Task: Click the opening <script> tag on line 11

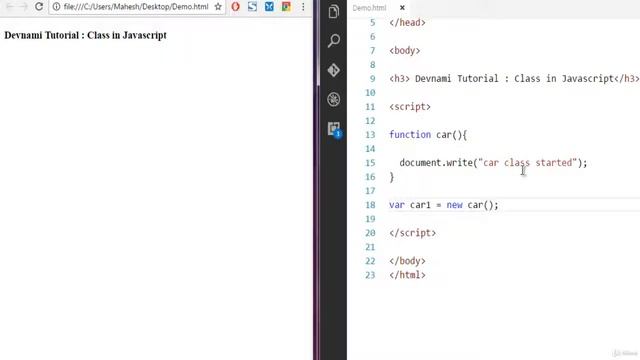Action: (410, 107)
